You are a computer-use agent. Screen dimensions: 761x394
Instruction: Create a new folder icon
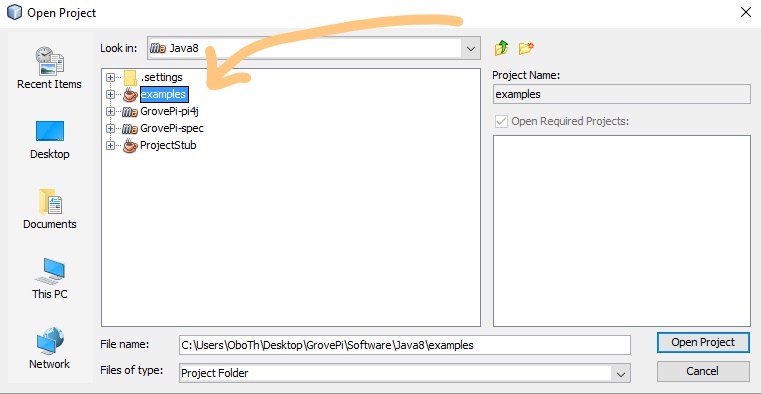pos(526,48)
